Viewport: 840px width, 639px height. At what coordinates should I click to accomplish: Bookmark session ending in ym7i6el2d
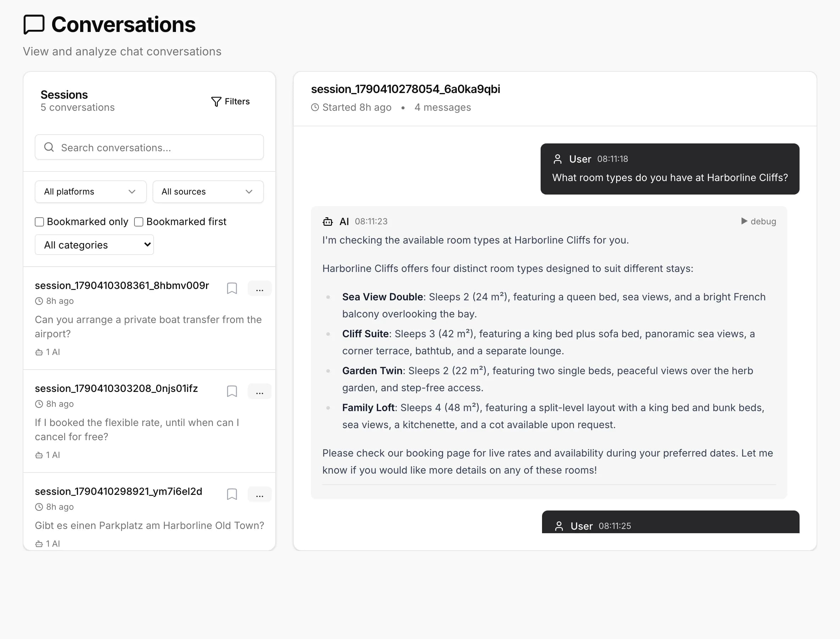232,495
